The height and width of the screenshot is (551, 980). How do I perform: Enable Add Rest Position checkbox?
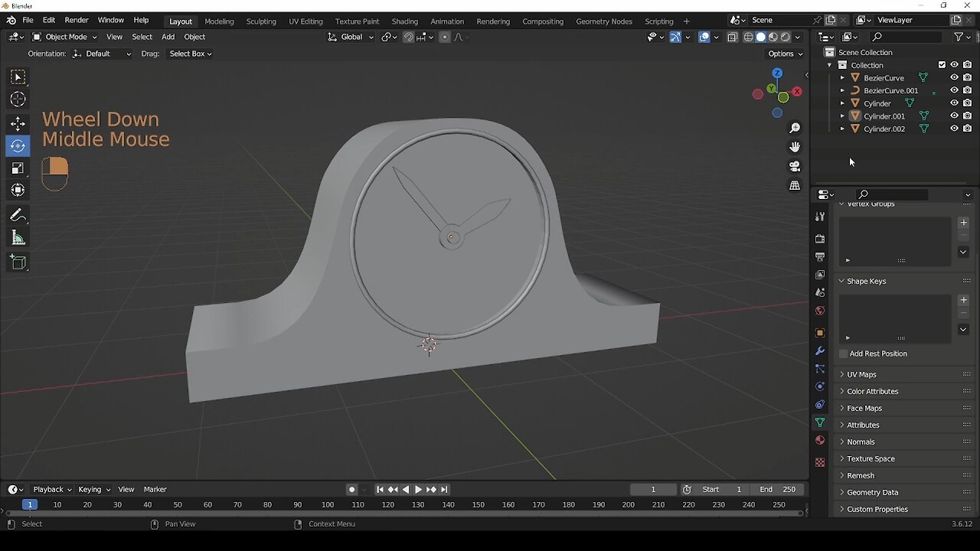point(844,354)
